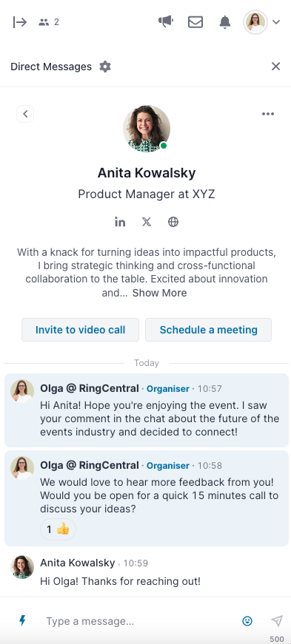Open the announcements megaphone icon

(x=166, y=21)
